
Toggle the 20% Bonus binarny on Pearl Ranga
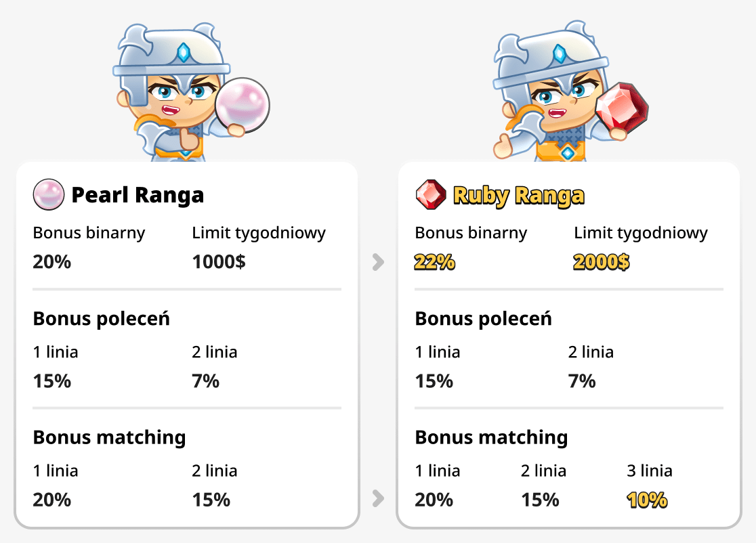(x=51, y=262)
